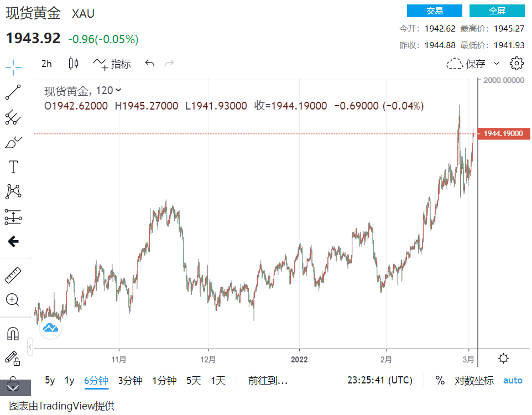
Task: Undo the last chart action
Action: [149, 64]
